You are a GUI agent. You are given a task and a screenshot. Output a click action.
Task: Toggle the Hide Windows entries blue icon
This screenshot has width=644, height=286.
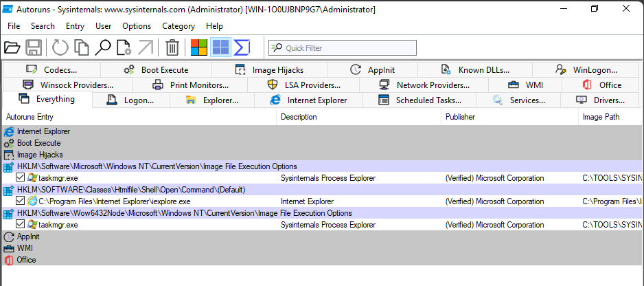click(220, 47)
